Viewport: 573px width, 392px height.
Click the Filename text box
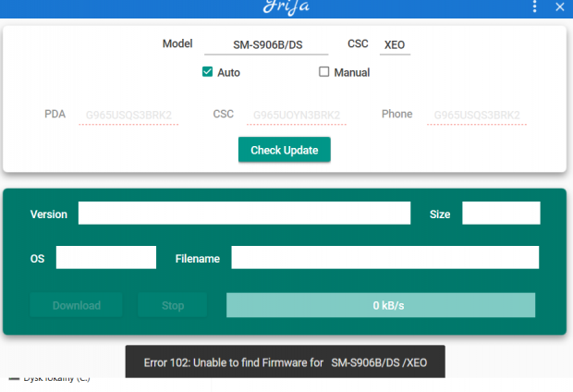pos(384,258)
